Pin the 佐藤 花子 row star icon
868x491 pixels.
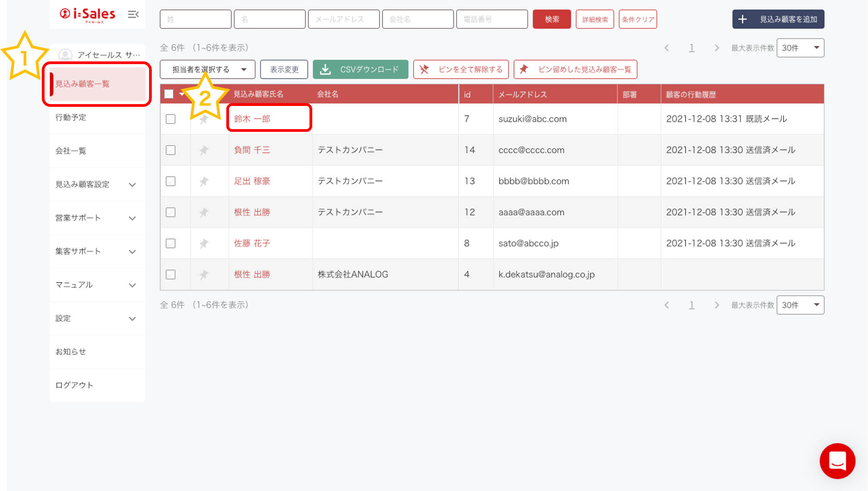204,244
